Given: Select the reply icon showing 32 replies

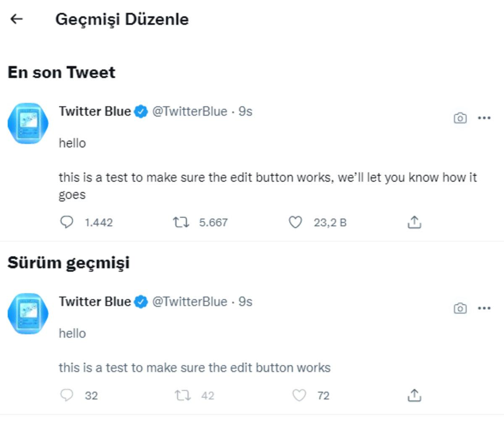Looking at the screenshot, I should (68, 395).
